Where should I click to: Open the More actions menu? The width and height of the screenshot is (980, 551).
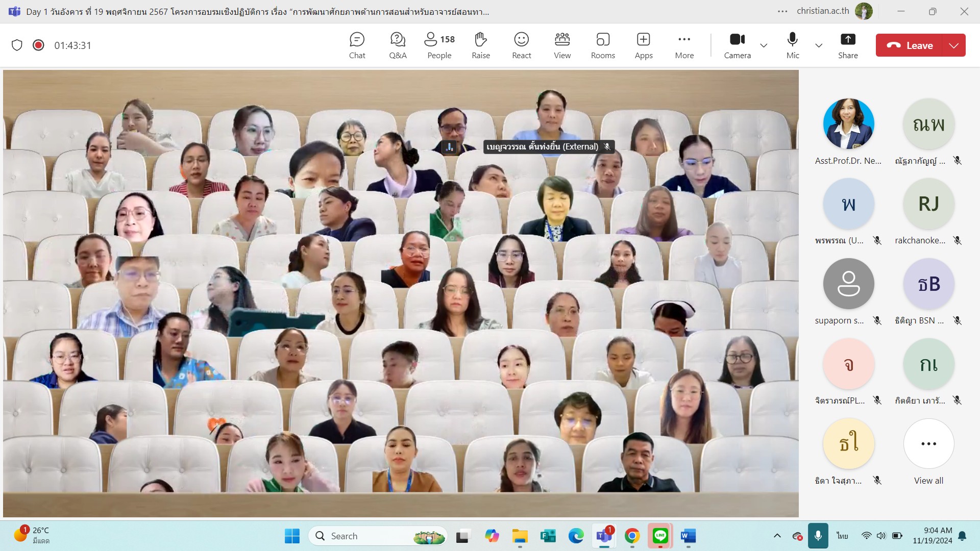point(684,45)
